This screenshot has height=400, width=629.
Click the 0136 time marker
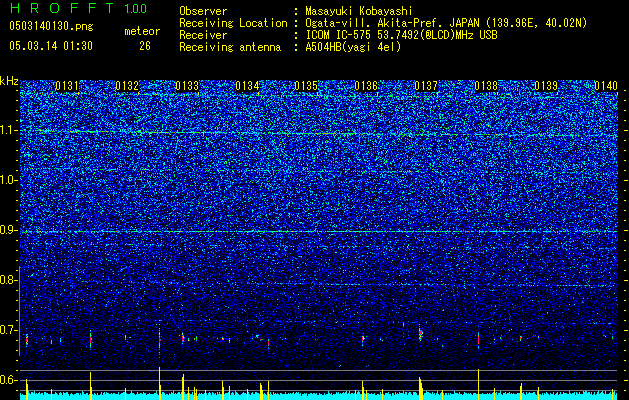(x=366, y=86)
